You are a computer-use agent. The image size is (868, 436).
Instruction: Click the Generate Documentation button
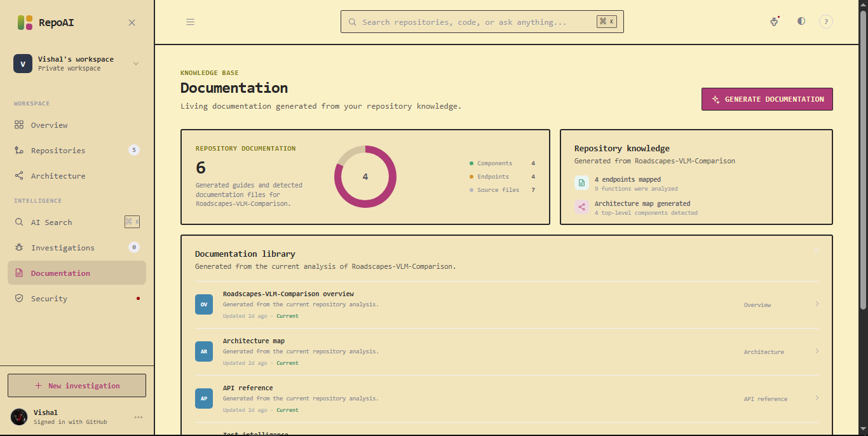click(767, 99)
